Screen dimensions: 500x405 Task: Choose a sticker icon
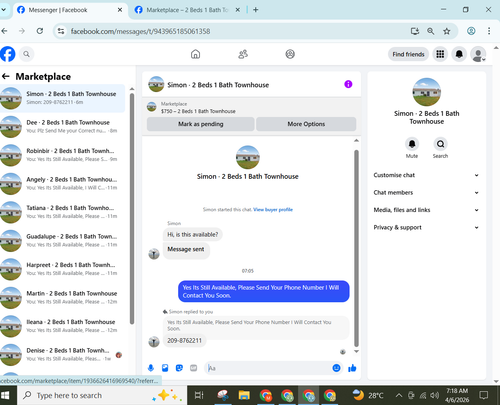pos(179,368)
